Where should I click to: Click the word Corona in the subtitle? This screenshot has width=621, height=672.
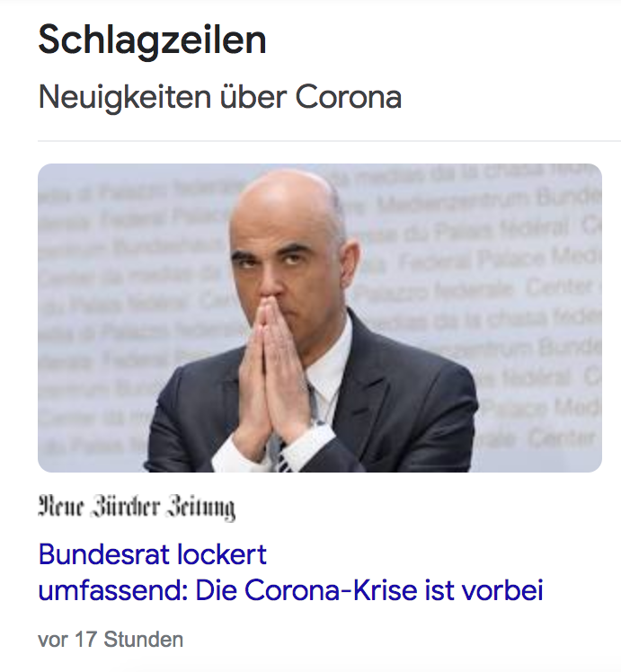(348, 98)
